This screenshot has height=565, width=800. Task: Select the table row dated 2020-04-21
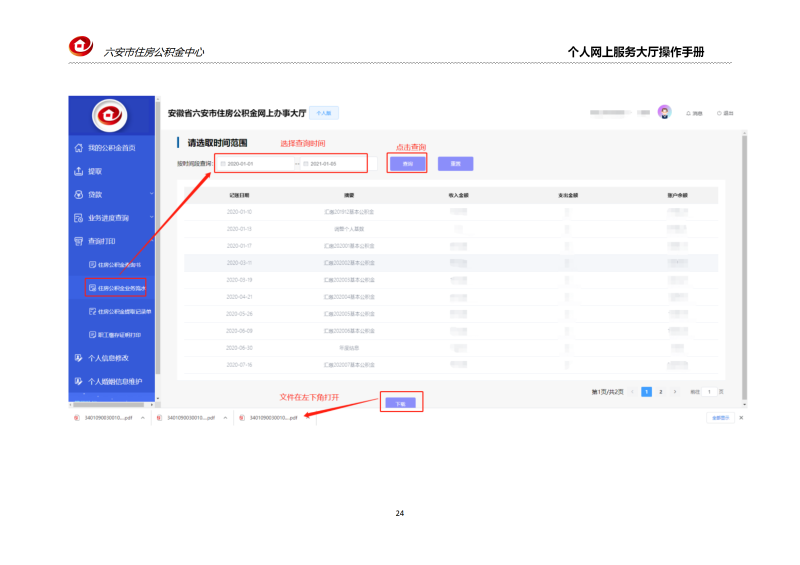[451, 297]
